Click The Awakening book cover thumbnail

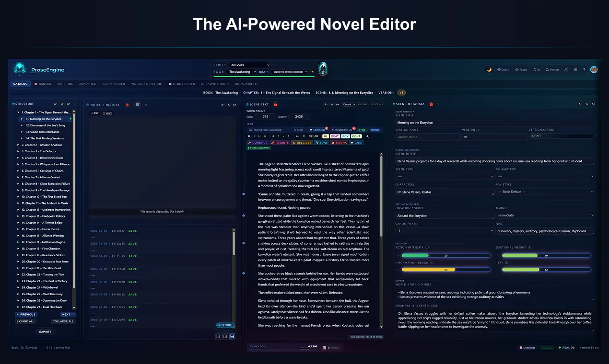tap(323, 69)
